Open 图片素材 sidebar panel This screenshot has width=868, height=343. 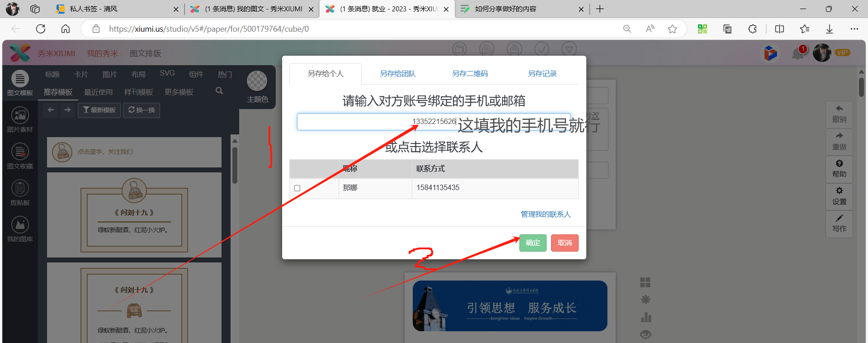(20, 120)
